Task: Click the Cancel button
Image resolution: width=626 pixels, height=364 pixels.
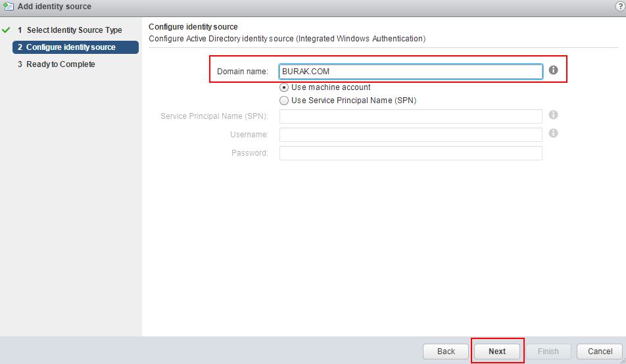Action: [600, 352]
